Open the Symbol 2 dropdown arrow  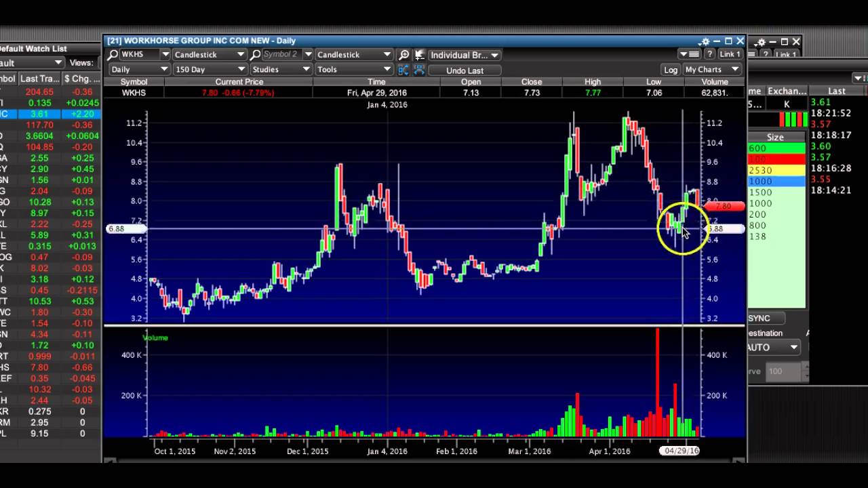308,54
